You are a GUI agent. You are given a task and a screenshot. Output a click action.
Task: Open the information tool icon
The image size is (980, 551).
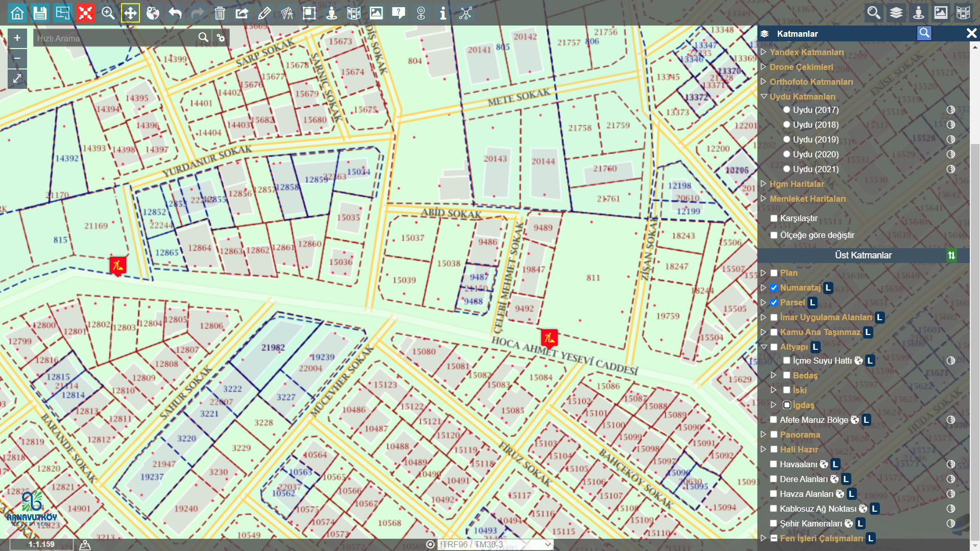coord(443,13)
